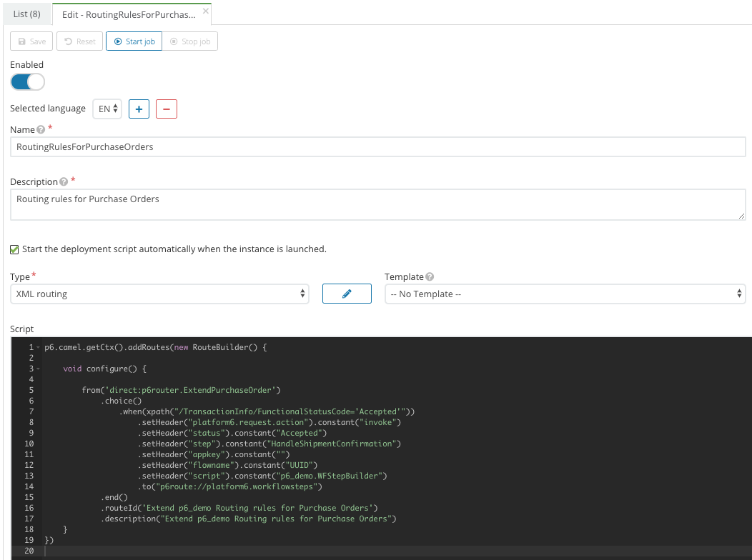The height and width of the screenshot is (560, 752).
Task: Click the Start job button
Action: [x=134, y=41]
